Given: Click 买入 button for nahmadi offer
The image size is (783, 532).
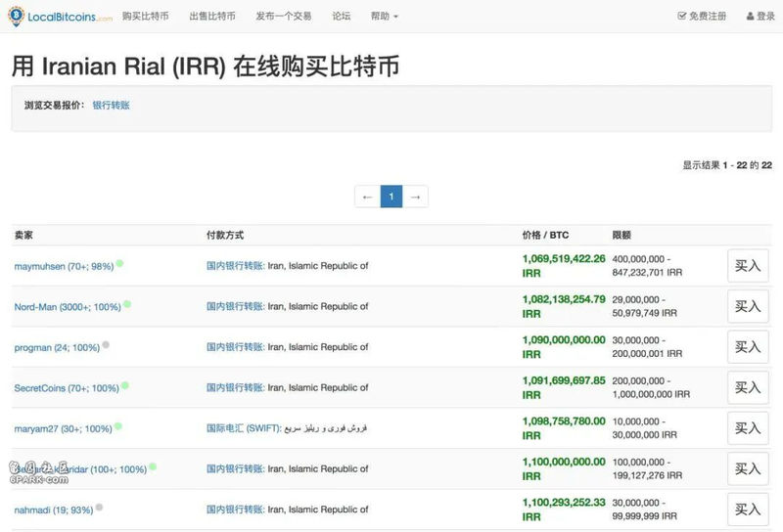Looking at the screenshot, I should coord(748,510).
